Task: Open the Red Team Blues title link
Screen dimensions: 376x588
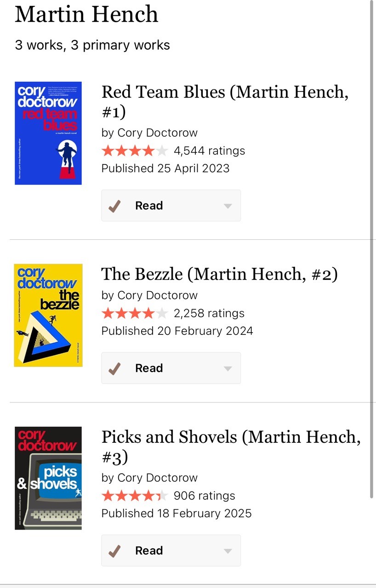Action: 225,102
